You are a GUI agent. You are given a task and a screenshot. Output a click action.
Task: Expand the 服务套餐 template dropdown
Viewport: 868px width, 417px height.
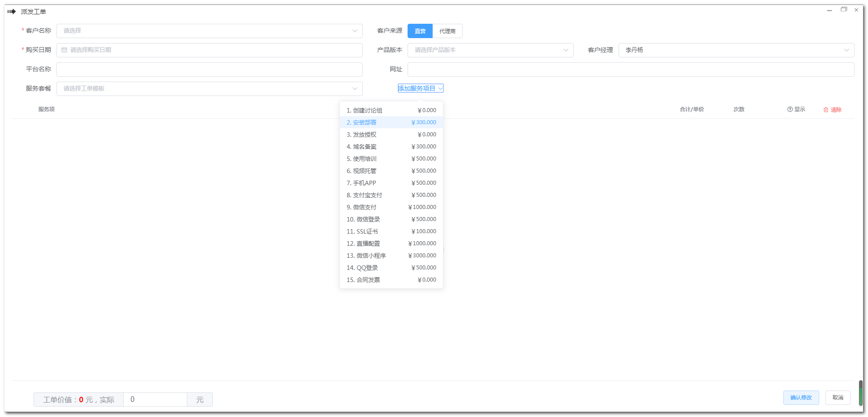click(209, 89)
